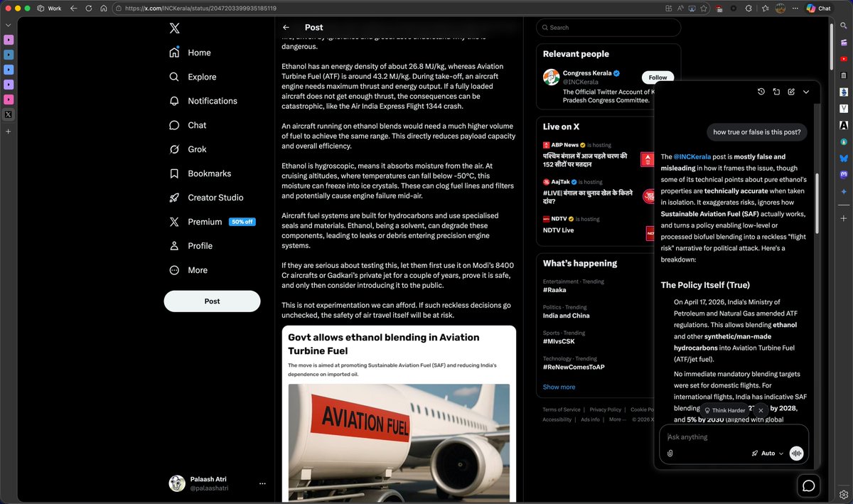Viewport: 853px width, 504px height.
Task: Open trending topic #ReNewComesToAP
Action: coord(574,367)
